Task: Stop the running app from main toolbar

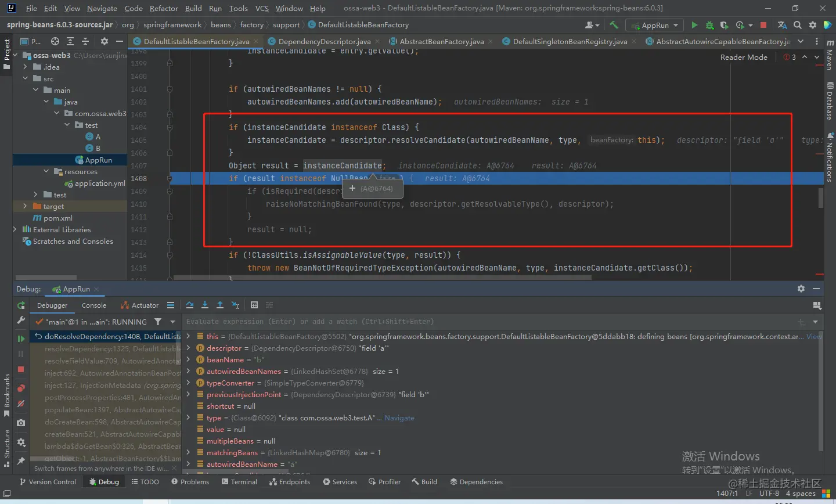Action: [x=763, y=25]
